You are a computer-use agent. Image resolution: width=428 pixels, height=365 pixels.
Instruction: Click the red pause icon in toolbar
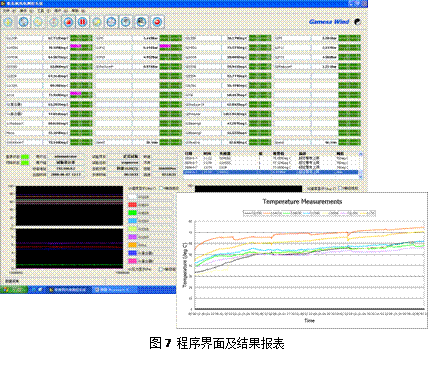pyautogui.click(x=82, y=22)
